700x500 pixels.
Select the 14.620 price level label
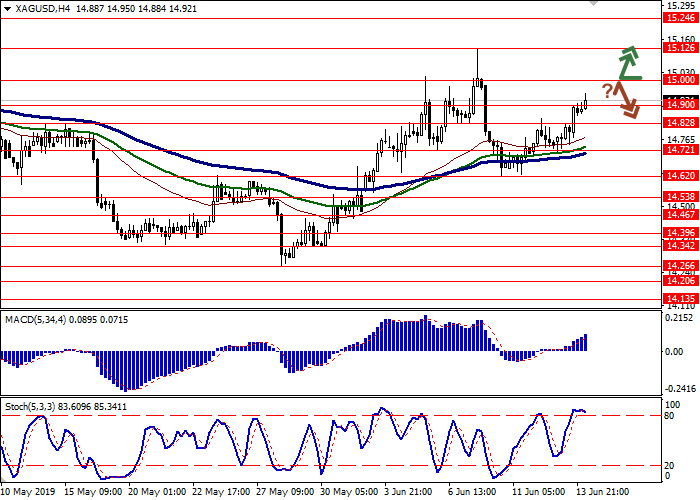click(680, 174)
